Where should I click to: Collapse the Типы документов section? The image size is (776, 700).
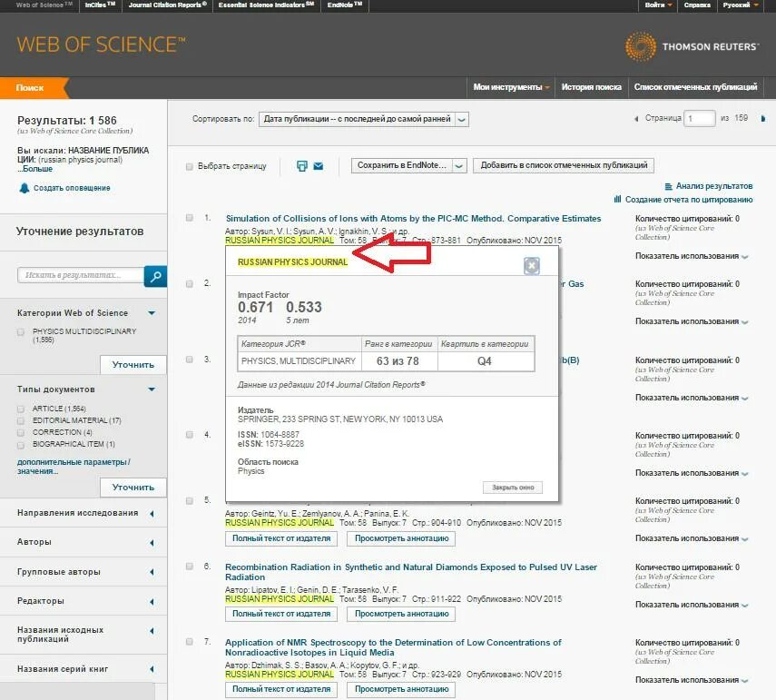(152, 389)
